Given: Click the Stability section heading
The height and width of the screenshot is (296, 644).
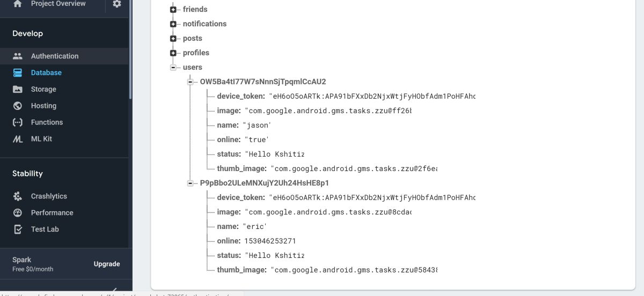Looking at the screenshot, I should click(x=27, y=173).
